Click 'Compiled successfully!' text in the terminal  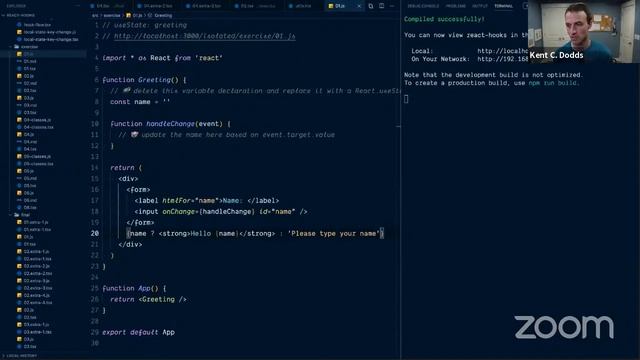pos(444,19)
